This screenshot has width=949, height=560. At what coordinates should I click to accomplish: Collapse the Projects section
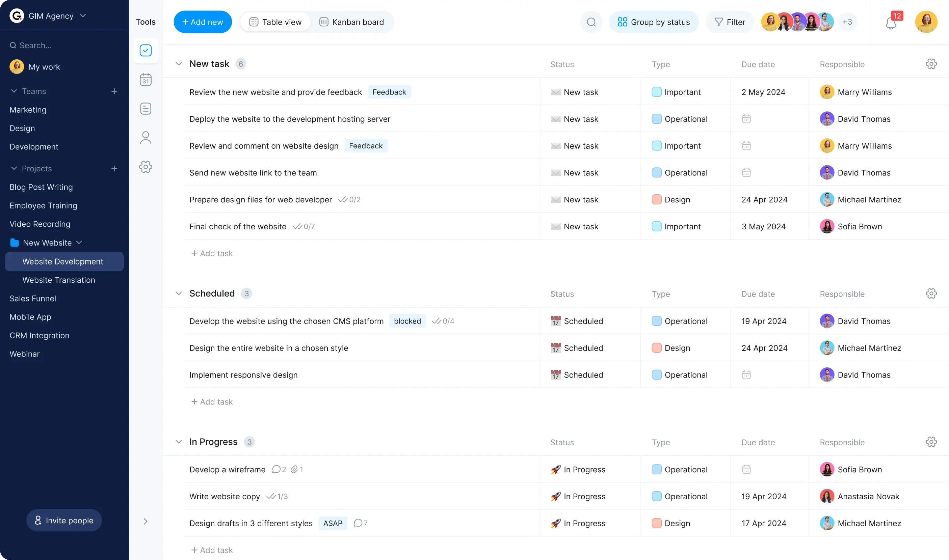[14, 169]
